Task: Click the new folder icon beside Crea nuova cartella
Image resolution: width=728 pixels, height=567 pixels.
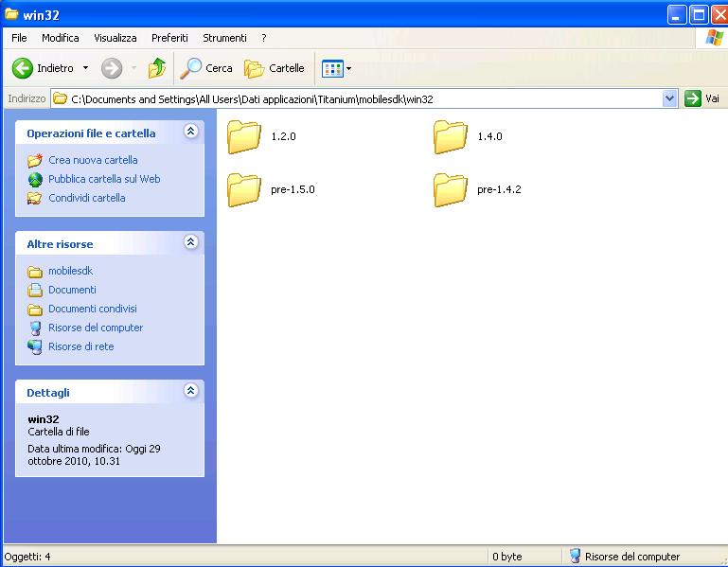Action: (x=35, y=161)
